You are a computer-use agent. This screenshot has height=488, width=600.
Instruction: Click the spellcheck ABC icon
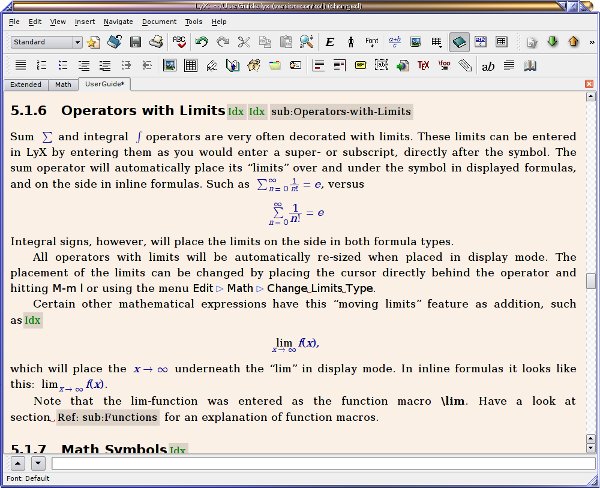tap(179, 42)
